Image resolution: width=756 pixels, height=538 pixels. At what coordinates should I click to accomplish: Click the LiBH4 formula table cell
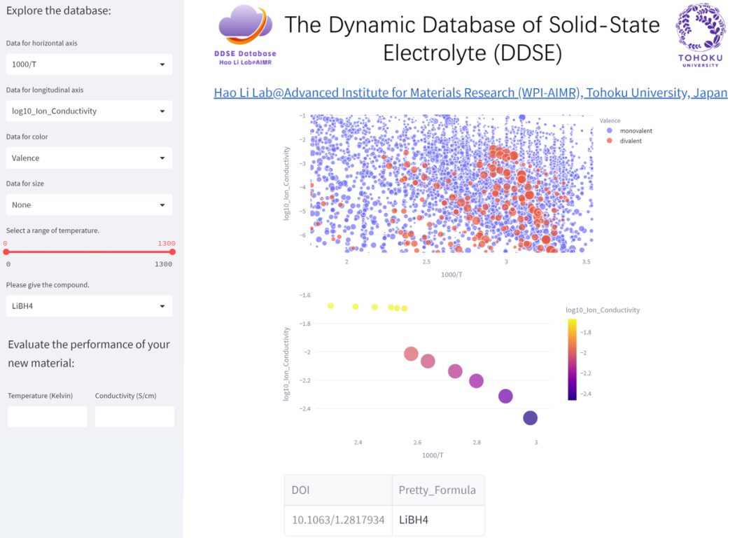(437, 520)
